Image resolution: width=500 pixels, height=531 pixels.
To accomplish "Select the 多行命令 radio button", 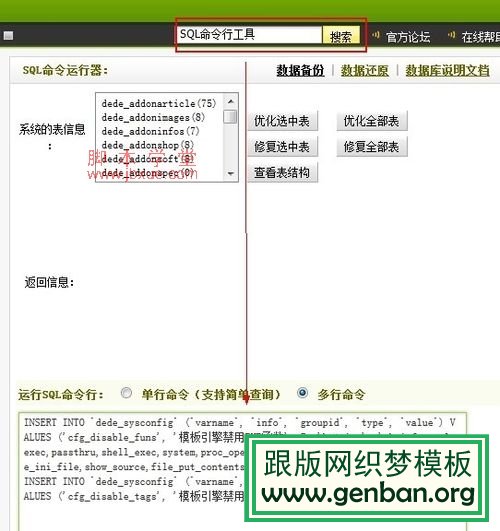I will click(x=302, y=393).
